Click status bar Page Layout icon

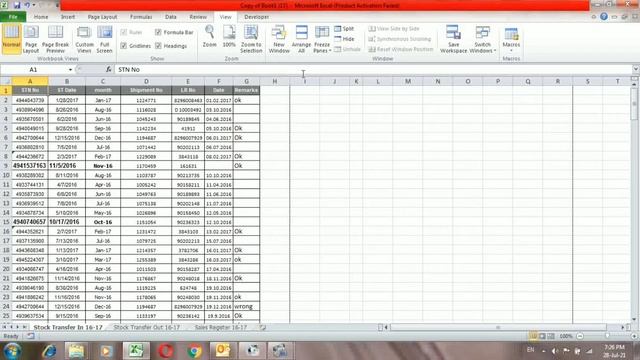[542, 336]
